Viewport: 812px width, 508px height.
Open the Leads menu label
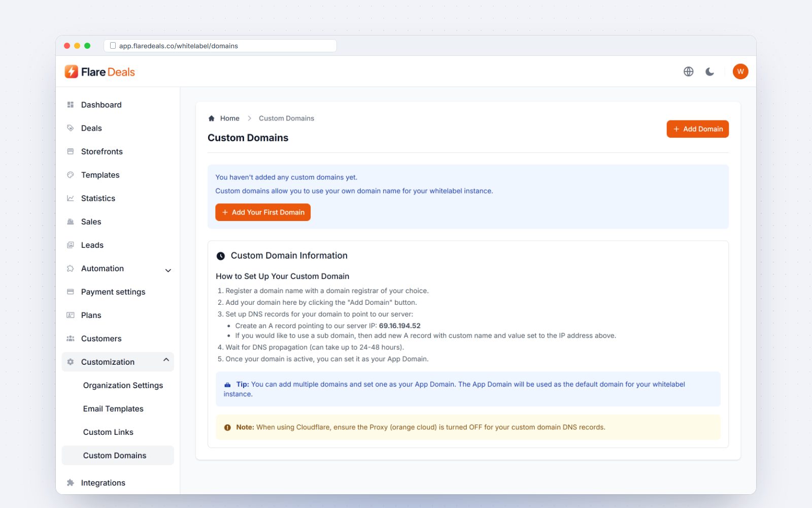[92, 245]
